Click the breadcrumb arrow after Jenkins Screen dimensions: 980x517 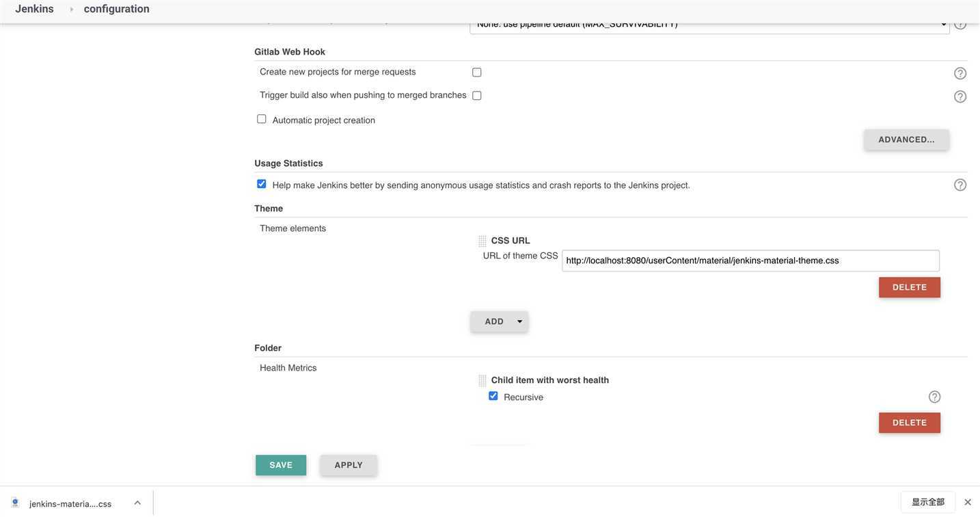[71, 9]
